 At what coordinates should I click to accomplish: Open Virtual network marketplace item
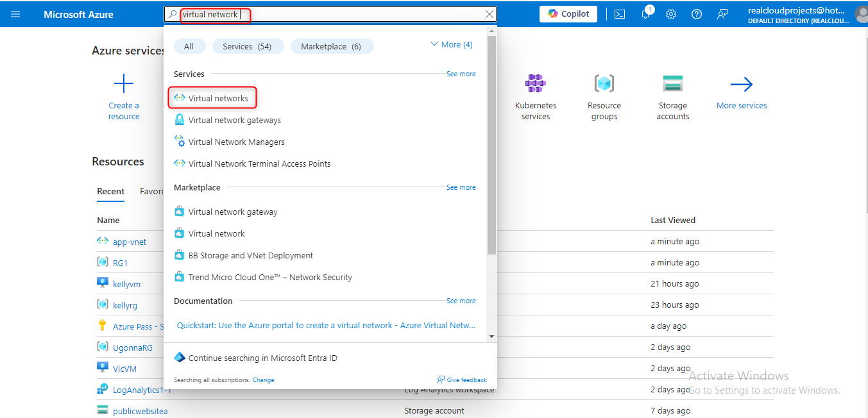[x=217, y=233]
